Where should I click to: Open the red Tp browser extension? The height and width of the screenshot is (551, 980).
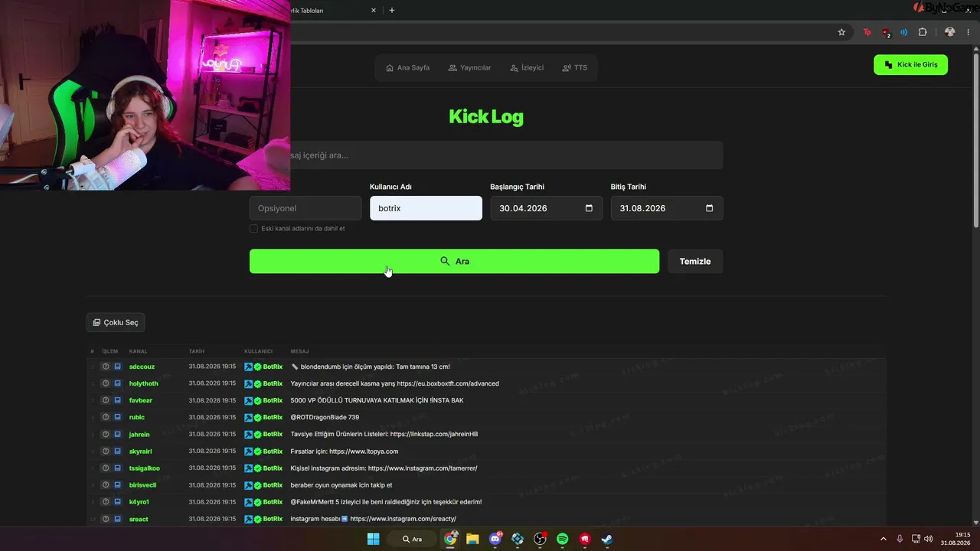coord(867,32)
